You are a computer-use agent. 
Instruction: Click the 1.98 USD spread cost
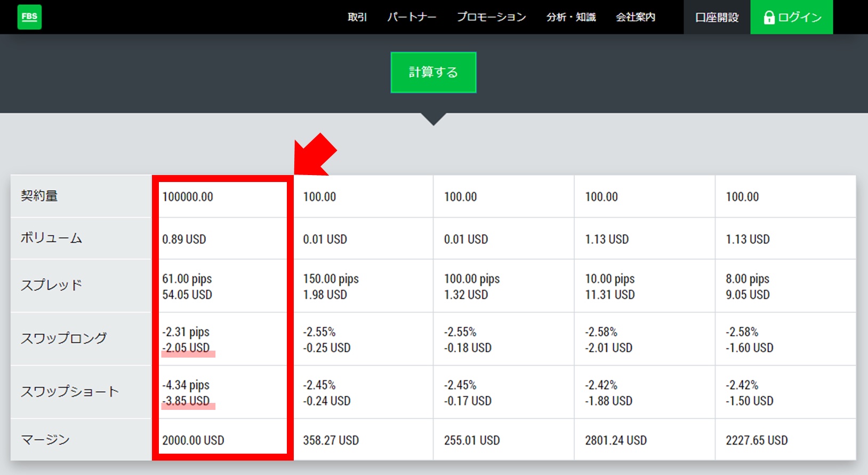[325, 295]
